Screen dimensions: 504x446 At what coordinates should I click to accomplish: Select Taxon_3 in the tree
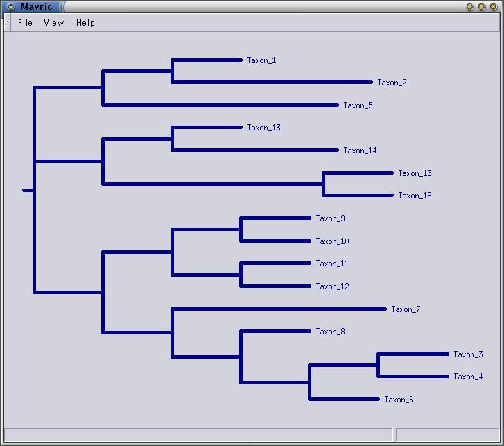click(468, 354)
